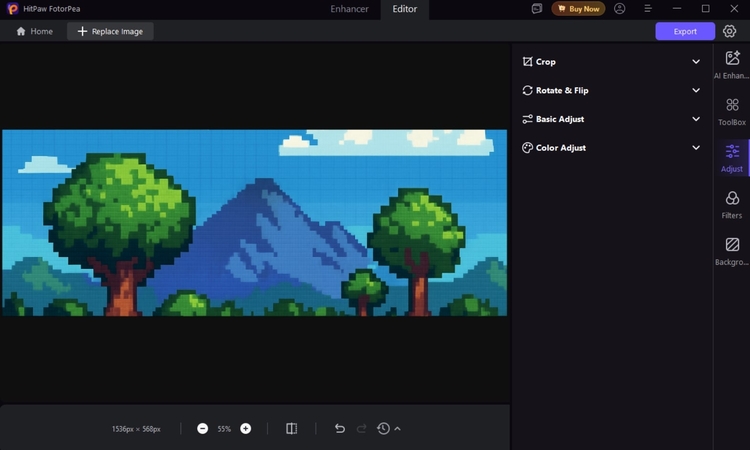Go to Home
The height and width of the screenshot is (450, 750).
point(34,31)
